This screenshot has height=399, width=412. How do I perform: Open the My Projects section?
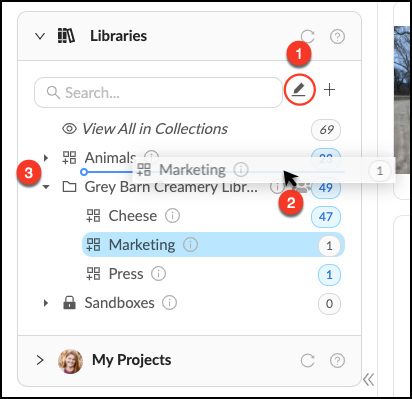(x=132, y=360)
